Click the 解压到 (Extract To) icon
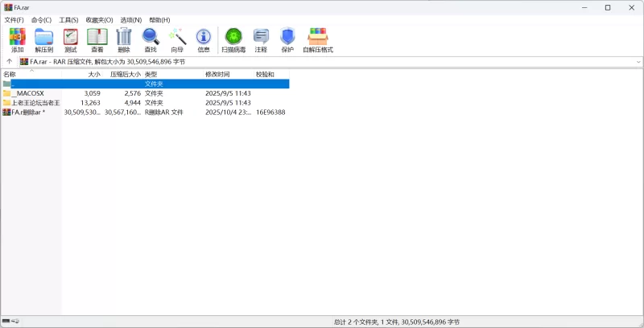 click(43, 40)
